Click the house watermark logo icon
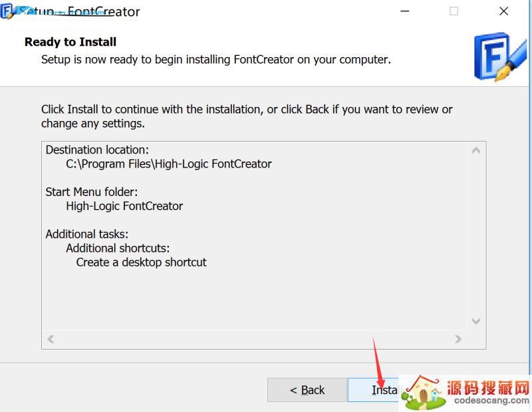This screenshot has width=532, height=412. [422, 392]
